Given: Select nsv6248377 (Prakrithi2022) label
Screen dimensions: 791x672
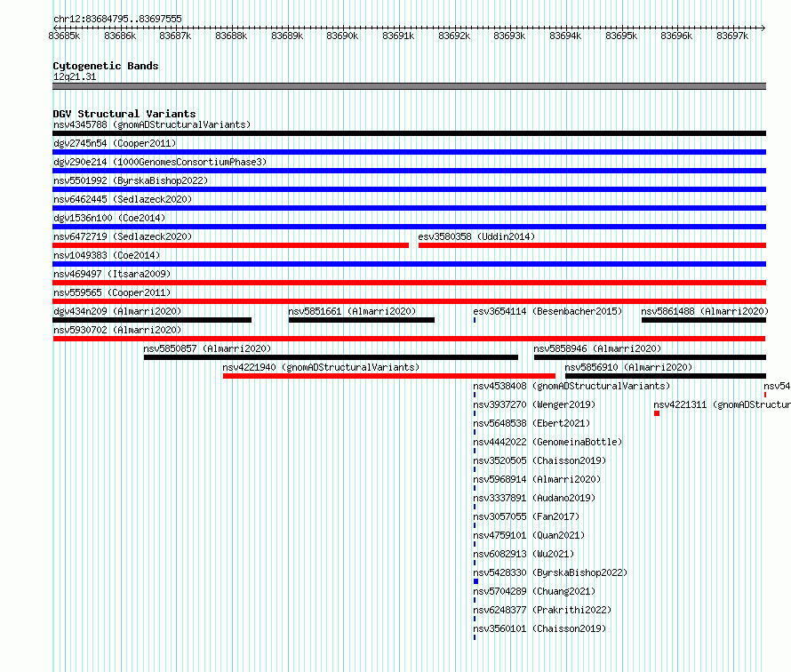Looking at the screenshot, I should click(x=542, y=610).
